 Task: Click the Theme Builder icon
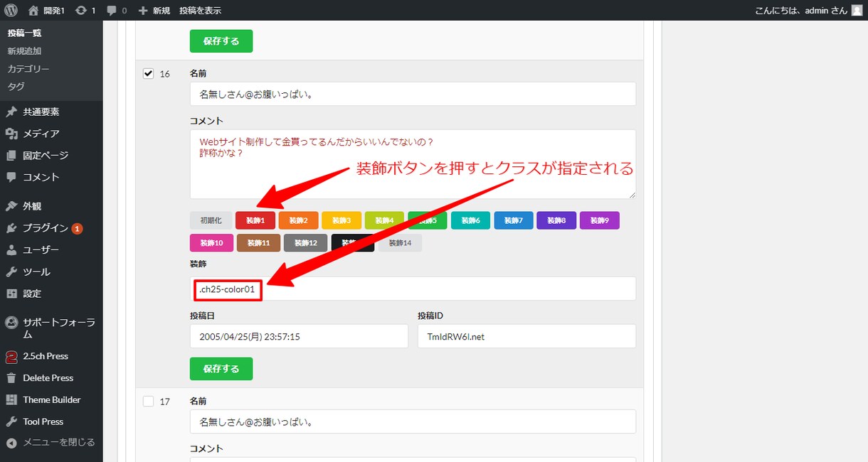click(x=11, y=399)
